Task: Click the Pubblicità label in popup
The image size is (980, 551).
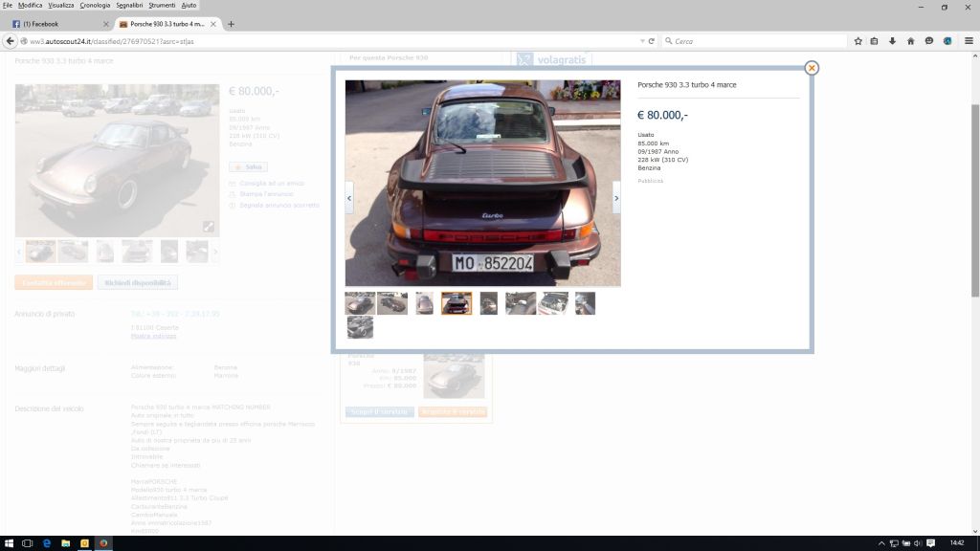Action: (651, 181)
